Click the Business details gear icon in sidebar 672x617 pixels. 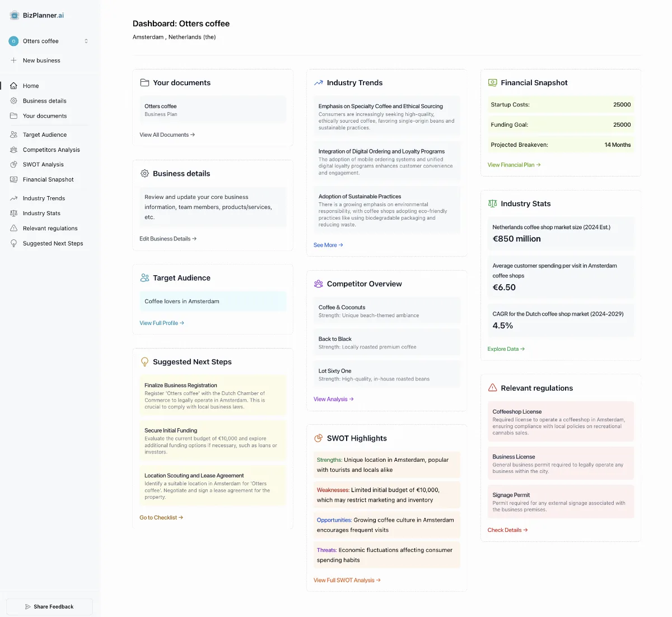tap(13, 101)
